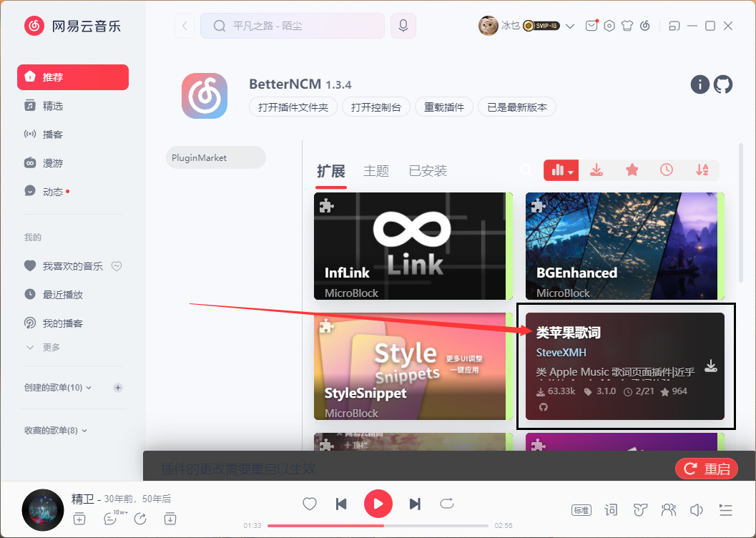Open the StyleSnippet plugin card

(413, 366)
